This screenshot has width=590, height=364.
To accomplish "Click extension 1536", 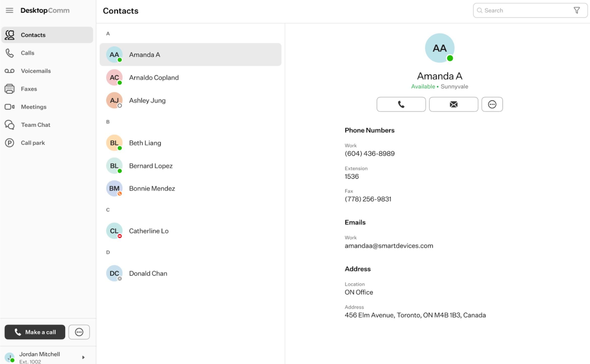I will pos(352,176).
